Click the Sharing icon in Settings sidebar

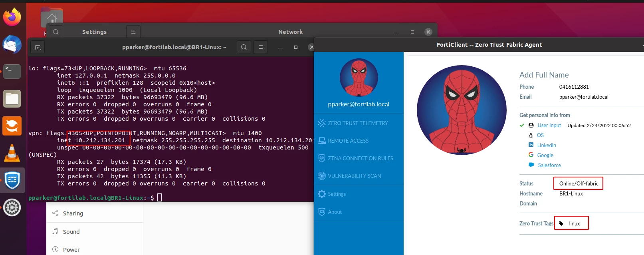pos(55,213)
